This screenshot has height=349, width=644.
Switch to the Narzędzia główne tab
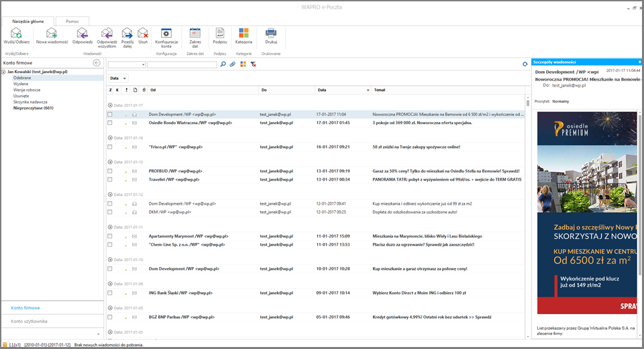pyautogui.click(x=28, y=21)
